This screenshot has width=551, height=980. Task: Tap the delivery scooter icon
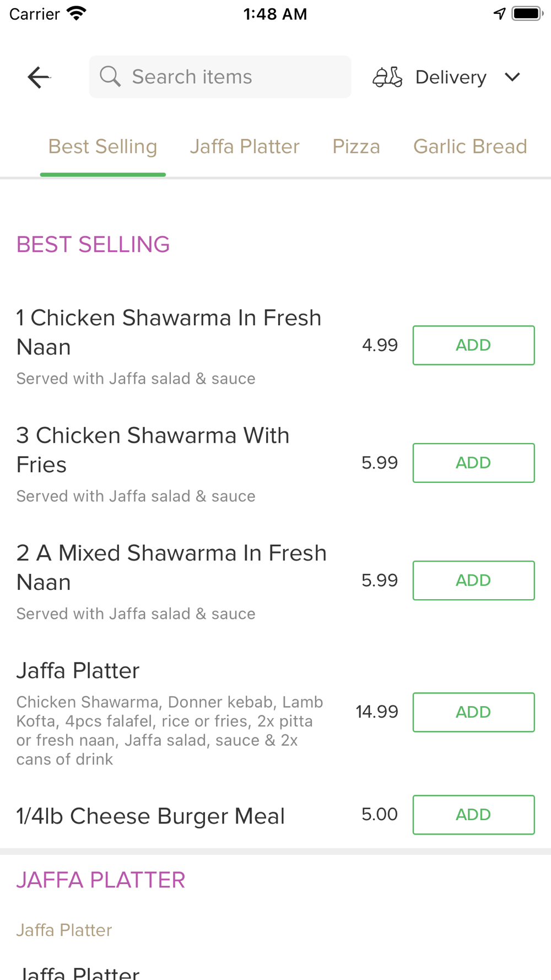pyautogui.click(x=387, y=77)
